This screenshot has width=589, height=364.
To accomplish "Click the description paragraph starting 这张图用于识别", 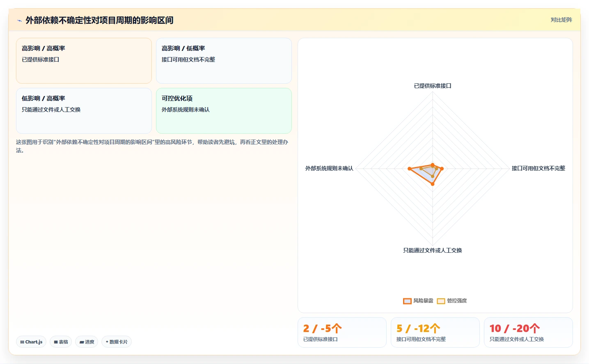I will (152, 146).
